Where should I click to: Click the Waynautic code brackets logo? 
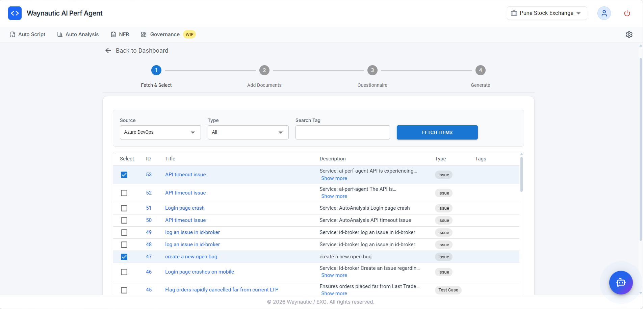click(x=15, y=13)
